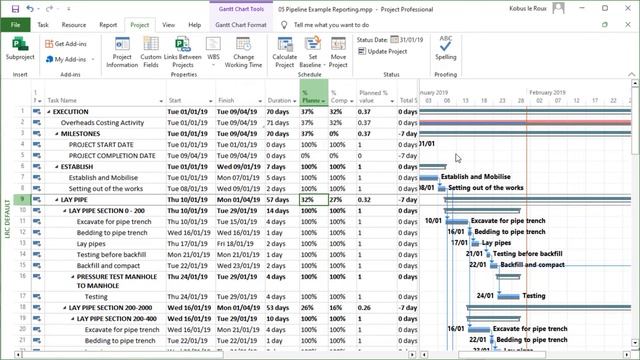Screen dimensions: 640x360
Task: Collapse the ESTABLISH summary task
Action: click(x=57, y=167)
